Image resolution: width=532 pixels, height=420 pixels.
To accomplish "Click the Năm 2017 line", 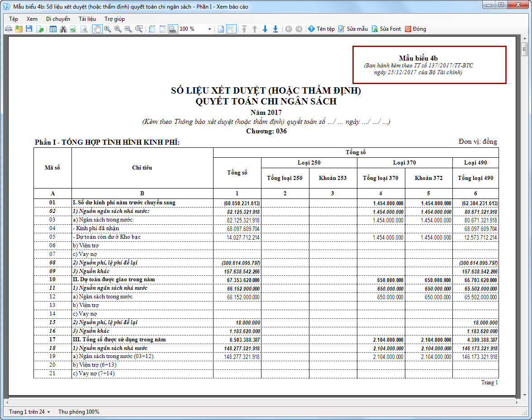I will click(266, 113).
